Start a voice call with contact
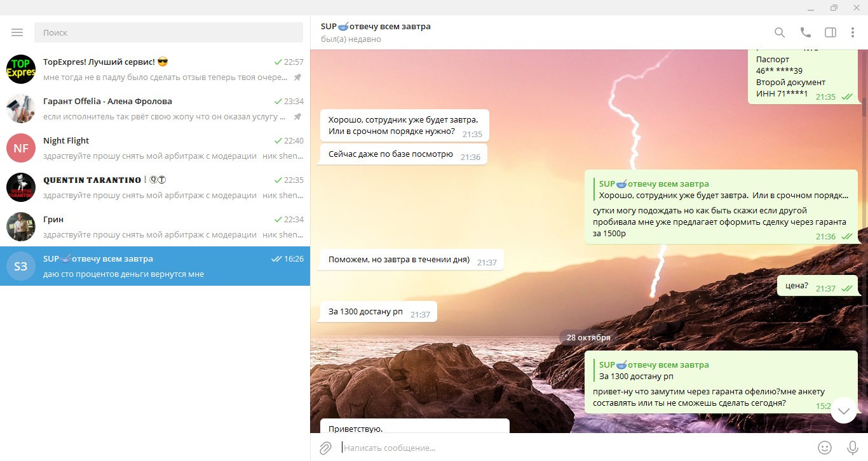 805,32
